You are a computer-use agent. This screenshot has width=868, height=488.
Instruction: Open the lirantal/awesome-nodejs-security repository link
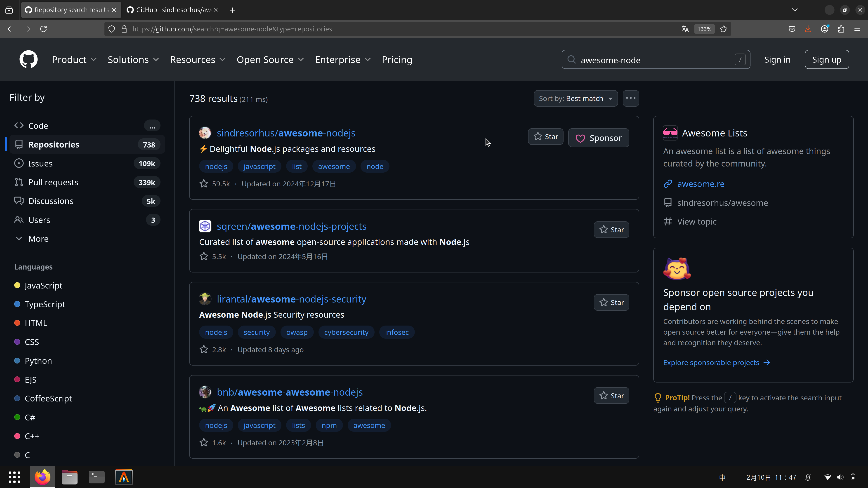pyautogui.click(x=291, y=299)
